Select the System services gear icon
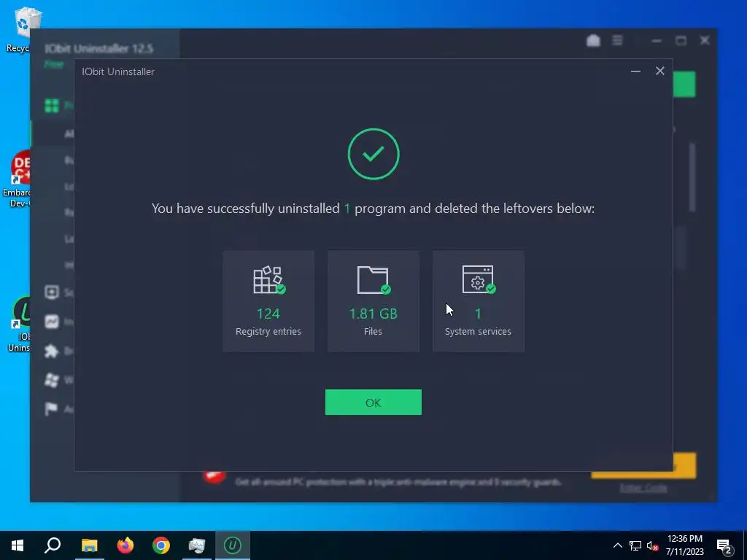The width and height of the screenshot is (747, 560). click(479, 280)
